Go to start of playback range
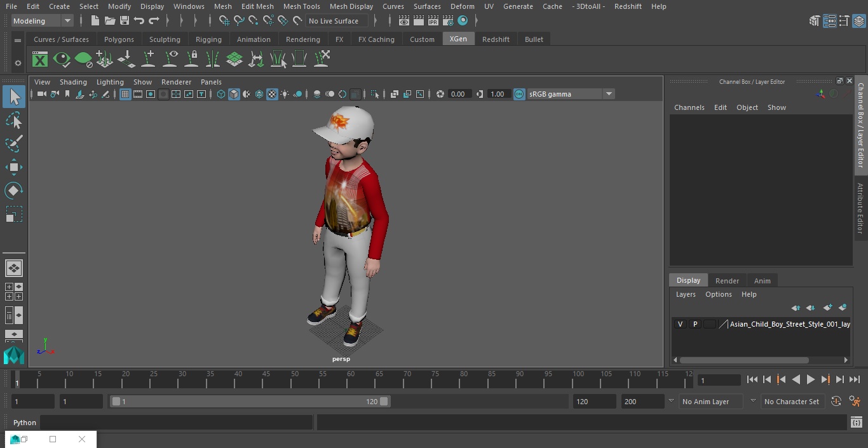868x448 pixels. (x=752, y=379)
